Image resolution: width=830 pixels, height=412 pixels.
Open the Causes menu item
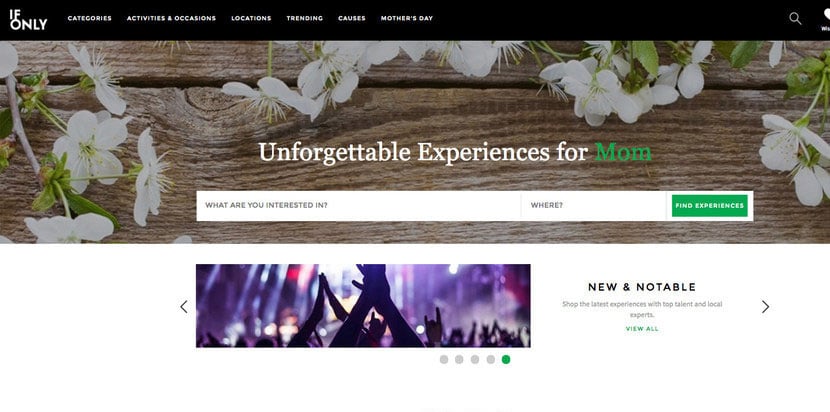[x=352, y=19]
